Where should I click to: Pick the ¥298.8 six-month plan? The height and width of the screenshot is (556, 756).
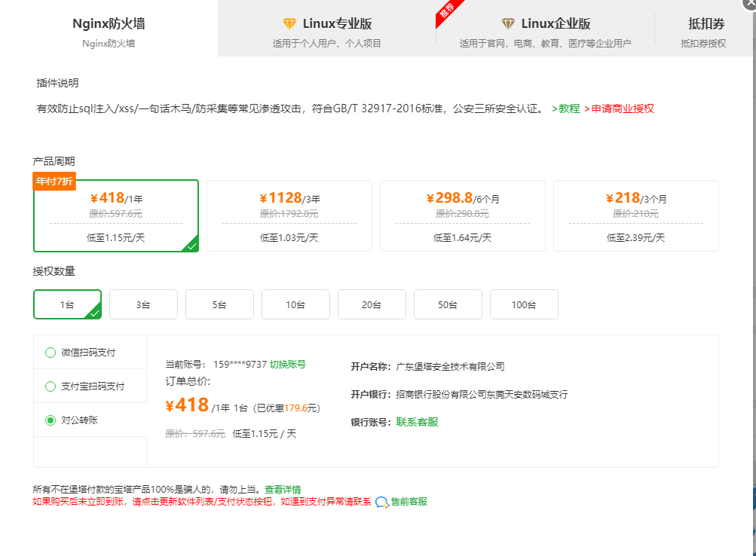coord(462,215)
